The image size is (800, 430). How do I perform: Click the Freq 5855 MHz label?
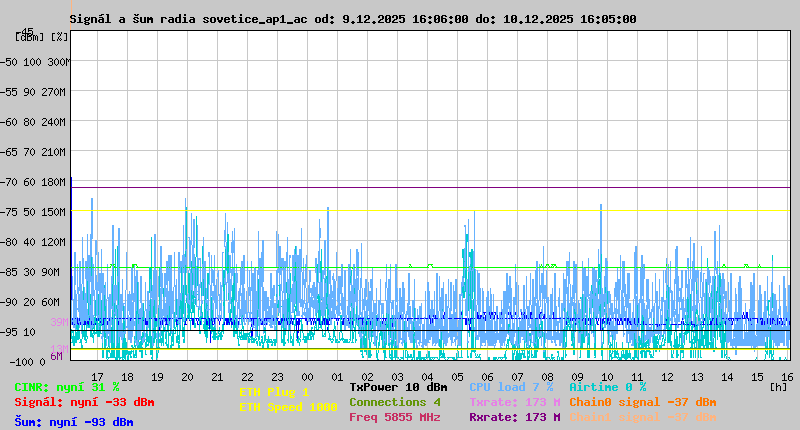(394, 417)
